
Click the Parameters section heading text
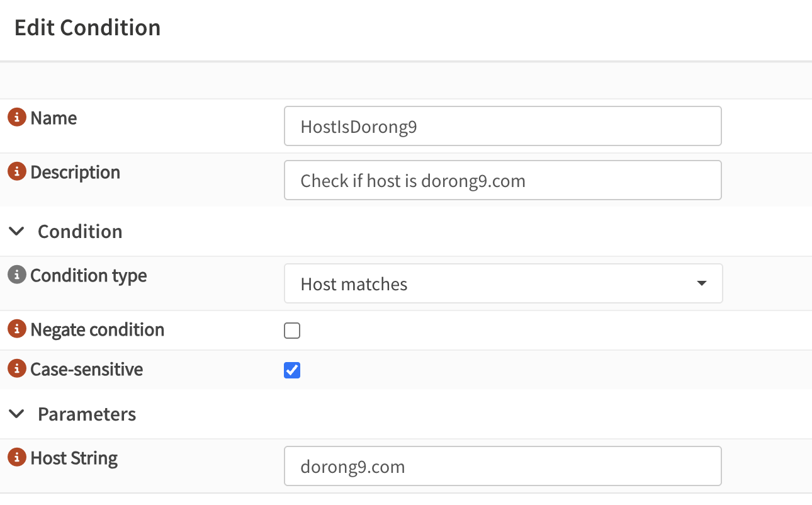point(87,414)
